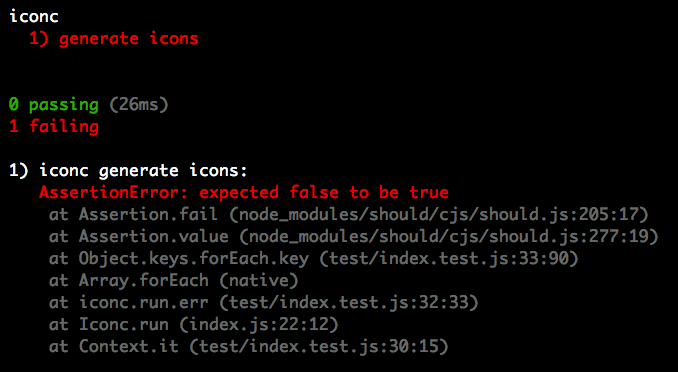Screen dimensions: 678x372
Task: Click the 'Context.it' stack entry
Action: (128, 346)
